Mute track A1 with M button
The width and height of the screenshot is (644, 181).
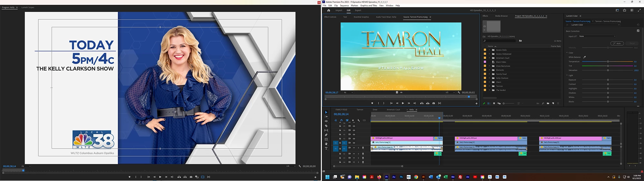click(354, 148)
